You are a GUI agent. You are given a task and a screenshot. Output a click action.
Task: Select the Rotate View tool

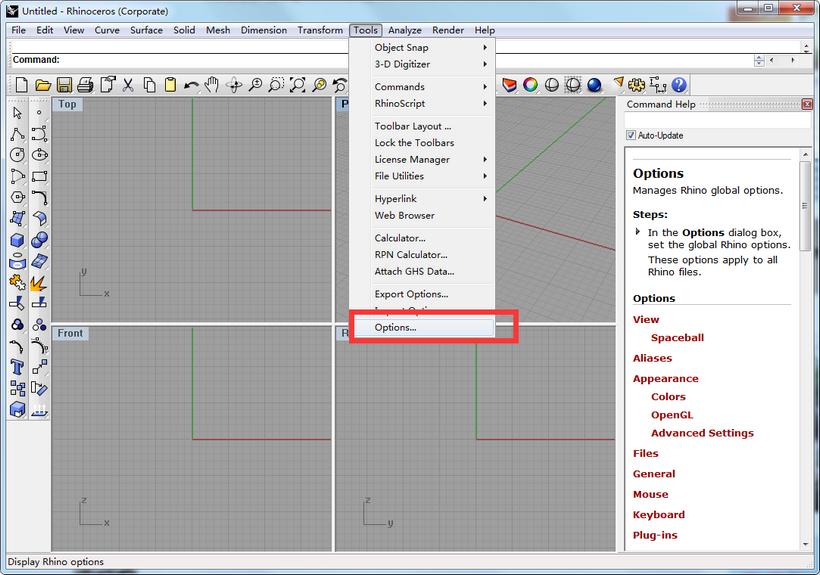click(234, 85)
